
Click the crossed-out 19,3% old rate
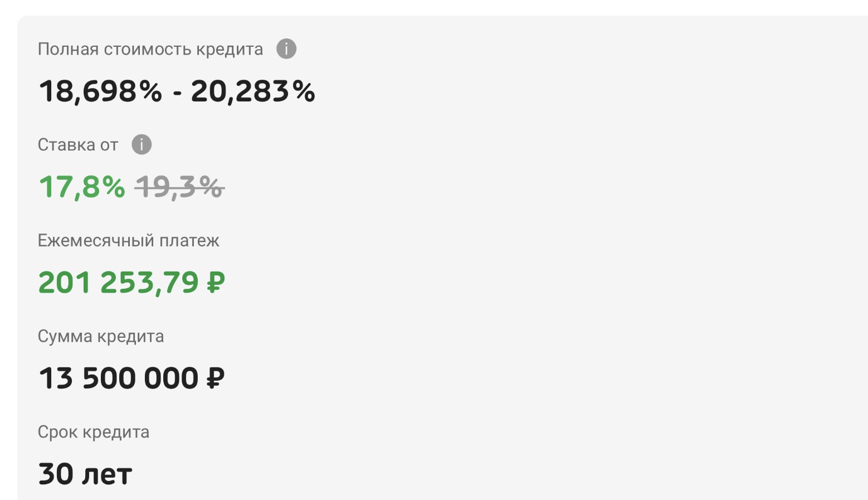pyautogui.click(x=179, y=187)
